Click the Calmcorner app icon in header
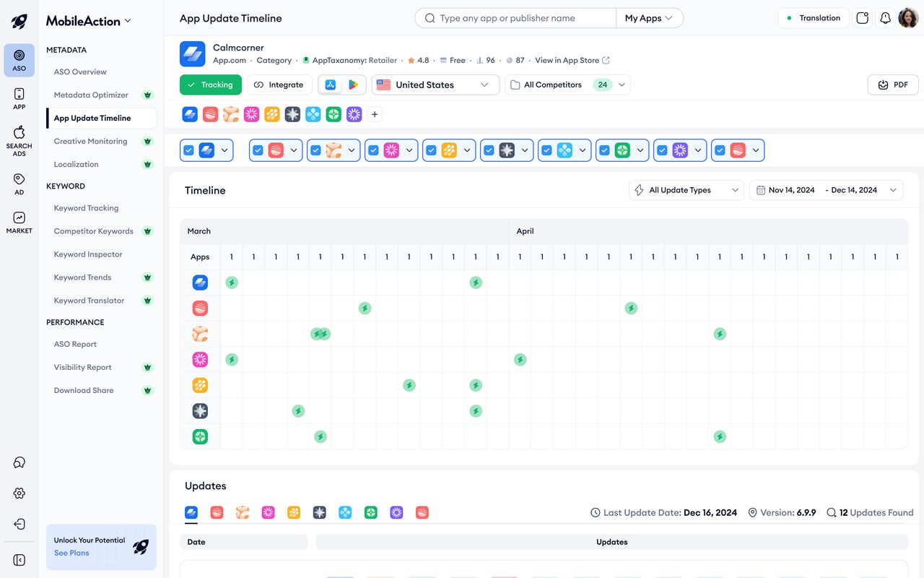Viewport: 924px width, 578px height. coord(192,53)
